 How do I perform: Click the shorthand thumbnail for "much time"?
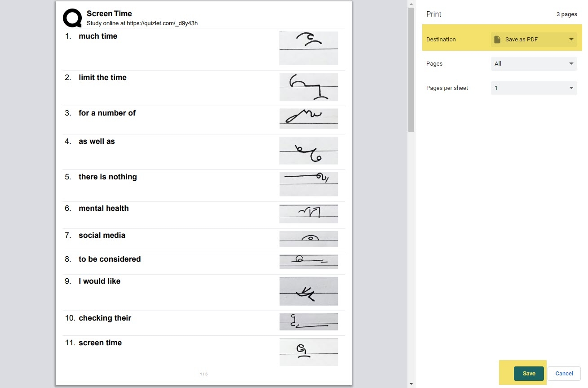[308, 48]
